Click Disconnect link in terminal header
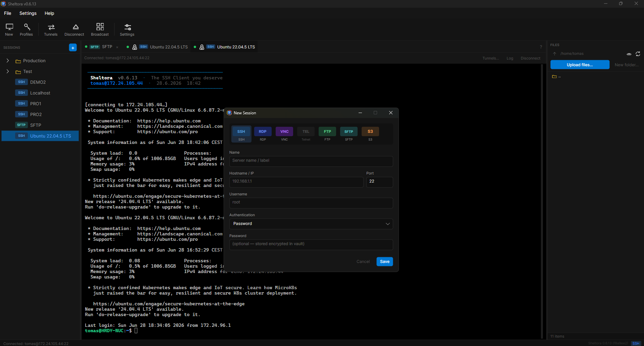Viewport: 644px width, 346px height. [531, 58]
